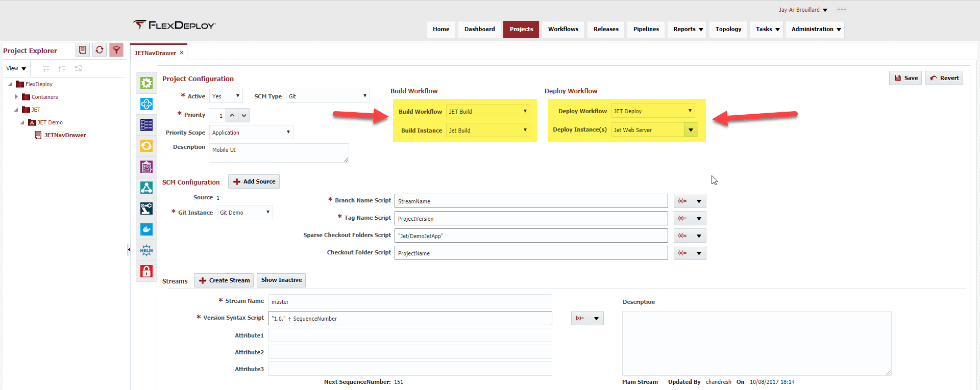
Task: Open the Build Instance dropdown
Action: 488,130
